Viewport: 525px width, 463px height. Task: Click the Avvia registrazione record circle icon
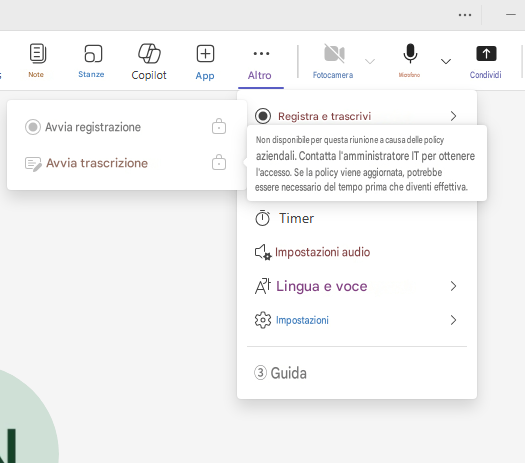[33, 127]
